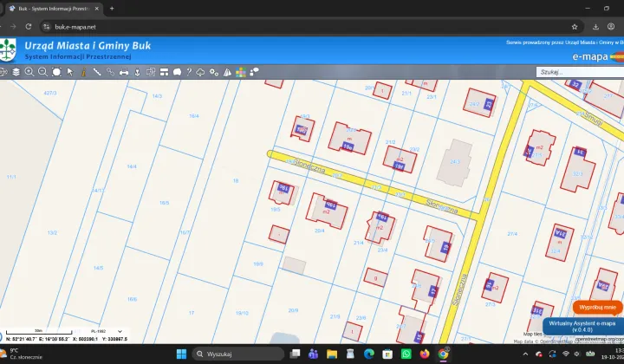Click the e-mapa logo in header
This screenshot has width=624, height=364.
[x=597, y=56]
